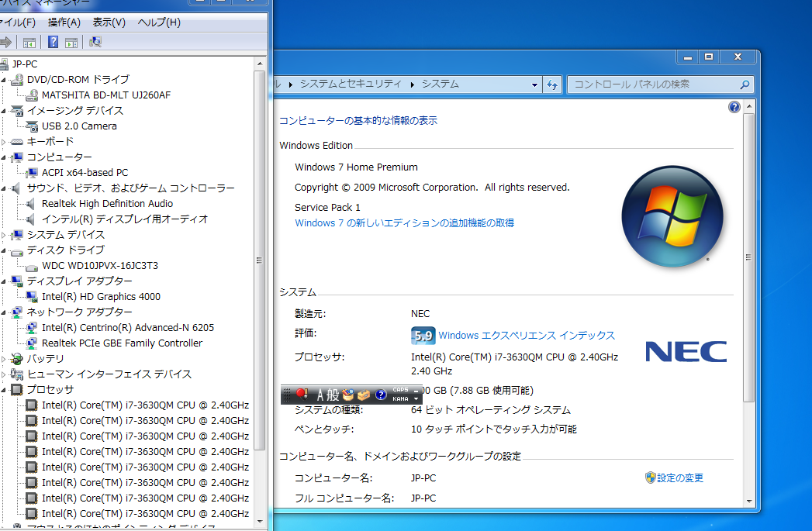
Task: Select the Intel(R) HD Graphics 4000 adapter
Action: 101,297
